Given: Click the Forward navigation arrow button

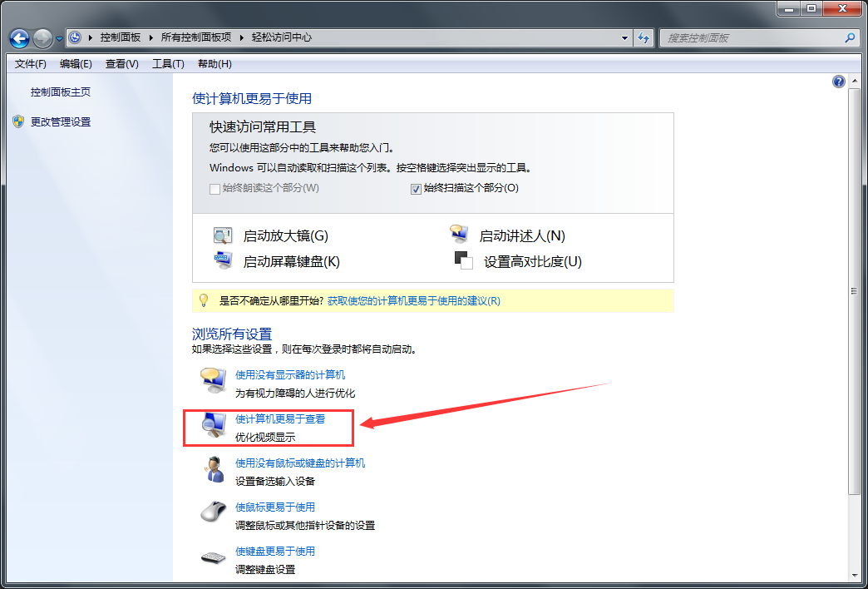Looking at the screenshot, I should point(42,38).
